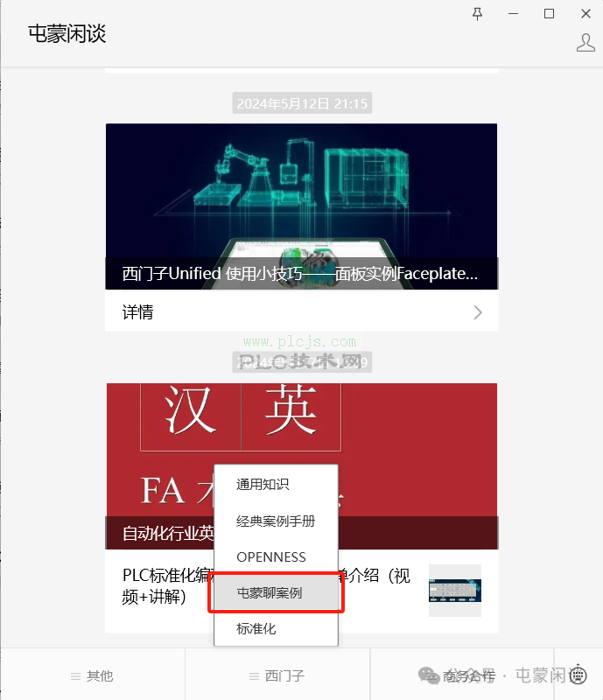
Task: Expand the 西门子 bottom menu
Action: coord(277,675)
